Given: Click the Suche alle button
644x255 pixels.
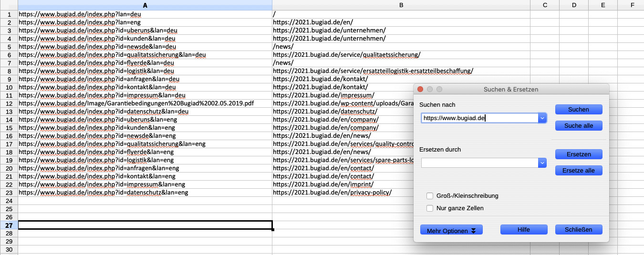Looking at the screenshot, I should (x=579, y=126).
